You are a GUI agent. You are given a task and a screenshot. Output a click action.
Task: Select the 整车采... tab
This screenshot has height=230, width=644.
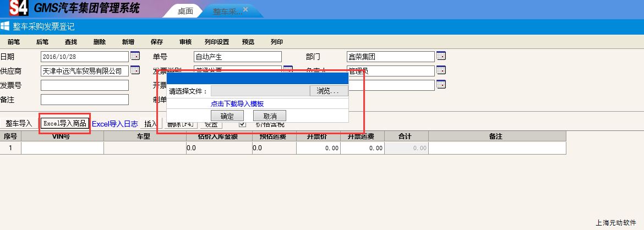[227, 11]
